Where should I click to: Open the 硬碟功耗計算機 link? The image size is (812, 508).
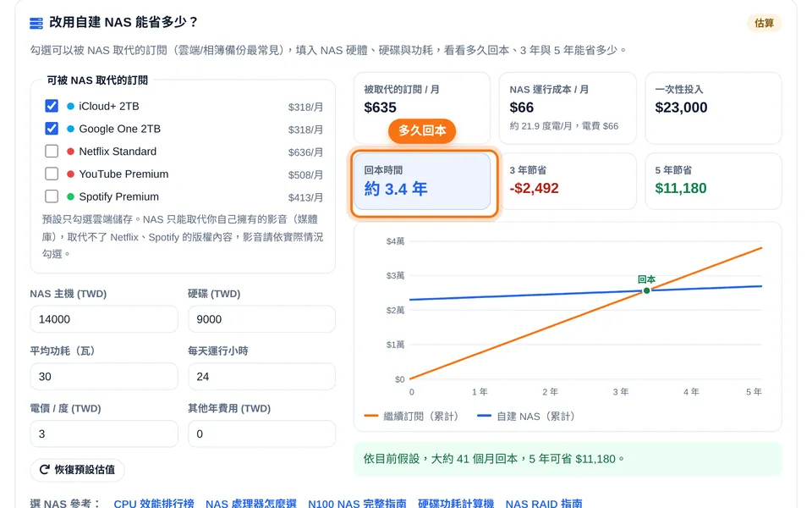click(x=456, y=503)
